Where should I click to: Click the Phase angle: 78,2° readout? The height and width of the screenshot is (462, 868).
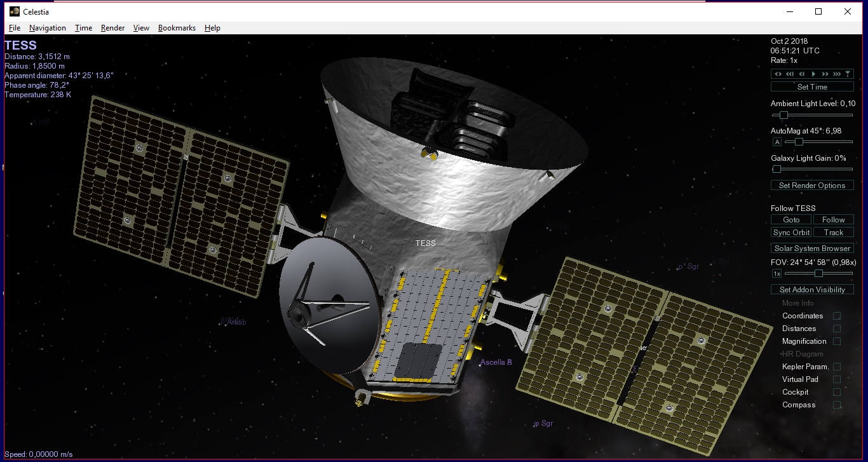click(37, 85)
